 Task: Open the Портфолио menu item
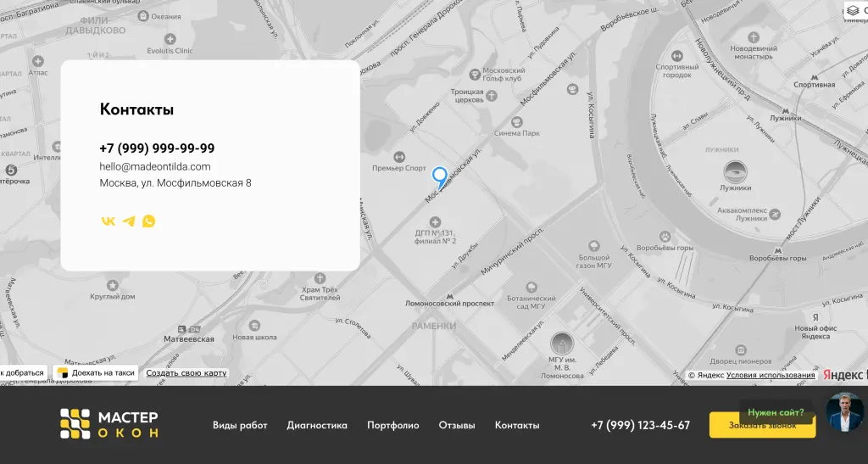coord(393,425)
